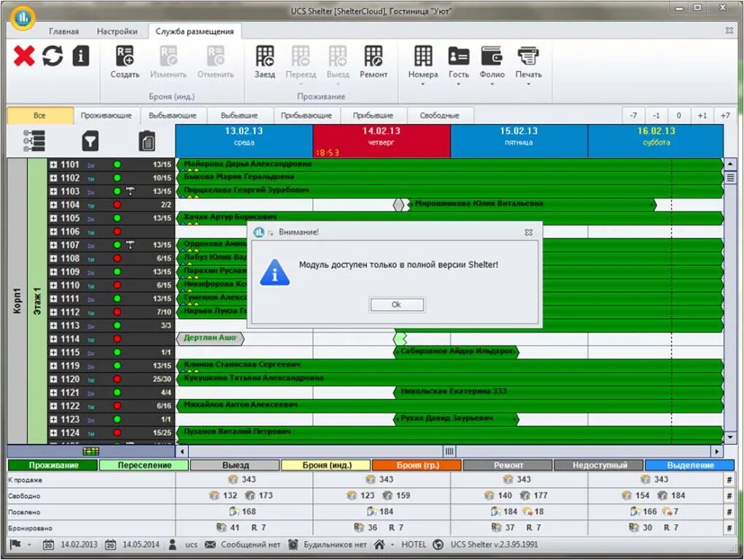Toggle red status indicator of room 1106
The width and height of the screenshot is (744, 560).
117,232
